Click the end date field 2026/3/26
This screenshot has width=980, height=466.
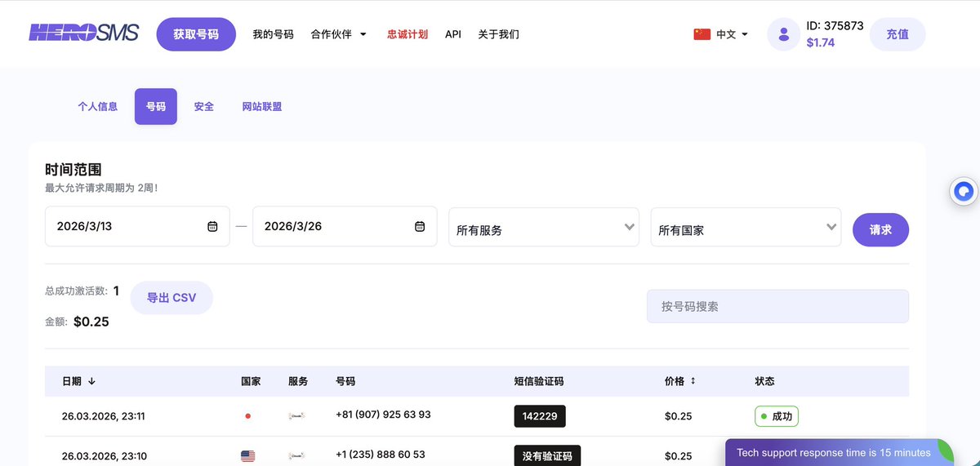(x=345, y=226)
